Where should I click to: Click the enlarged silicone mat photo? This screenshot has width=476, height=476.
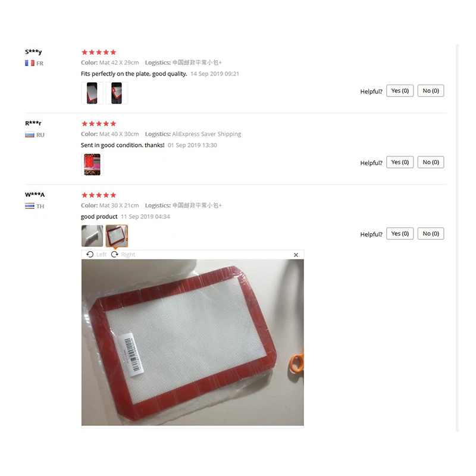click(x=192, y=343)
